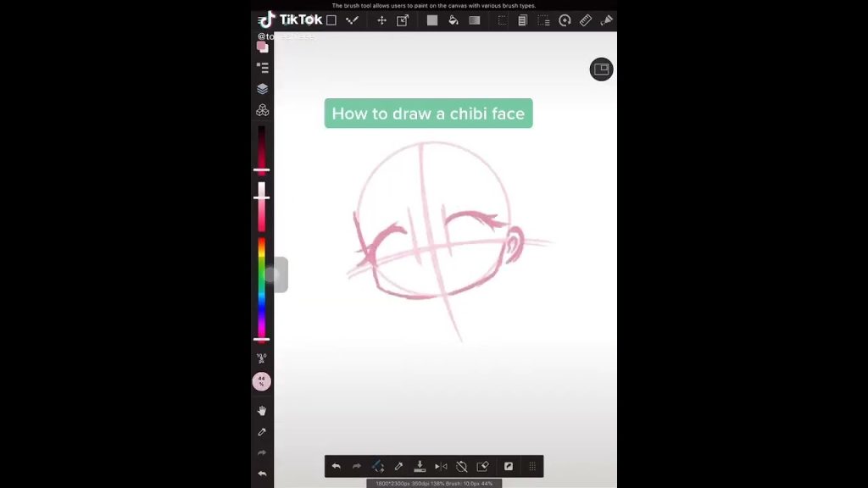Open the main menu hamburger icon
Screen dimensions: 868x488
[262, 20]
